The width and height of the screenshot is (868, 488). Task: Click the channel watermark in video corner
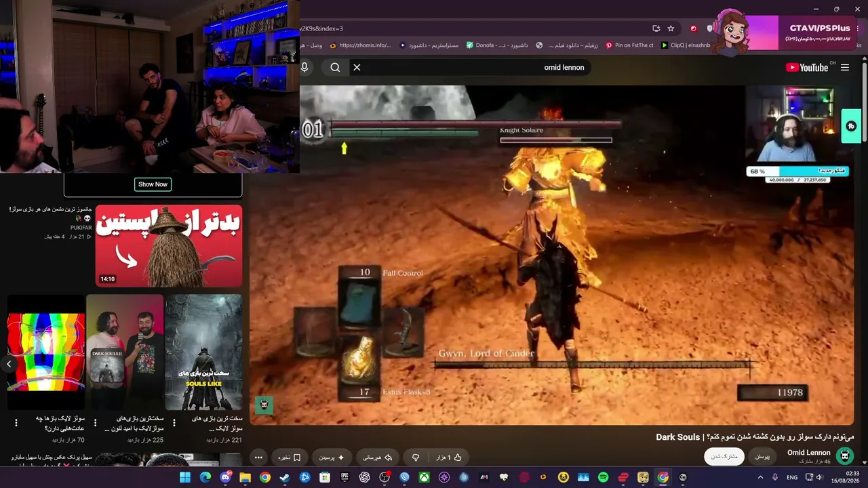(264, 405)
